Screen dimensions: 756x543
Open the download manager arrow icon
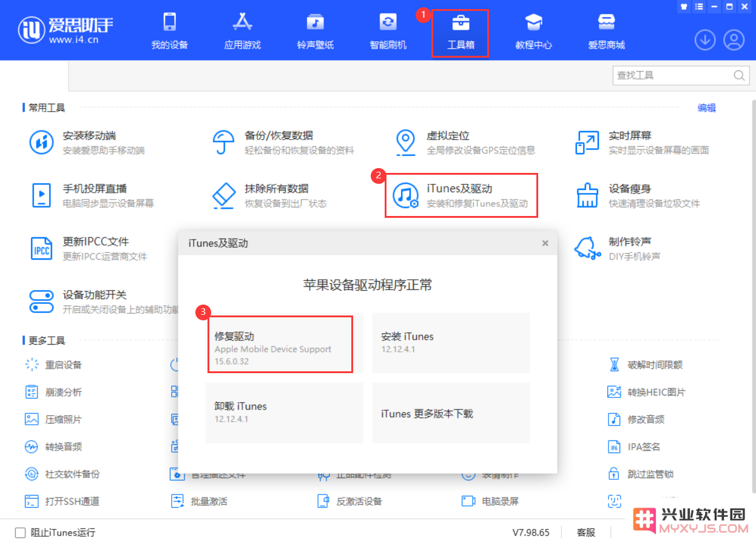click(705, 40)
